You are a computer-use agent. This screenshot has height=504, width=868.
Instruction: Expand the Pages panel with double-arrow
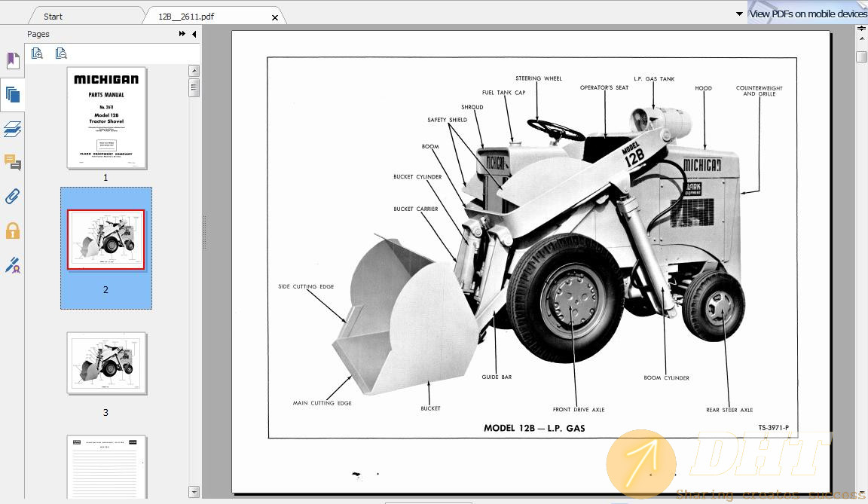(182, 34)
